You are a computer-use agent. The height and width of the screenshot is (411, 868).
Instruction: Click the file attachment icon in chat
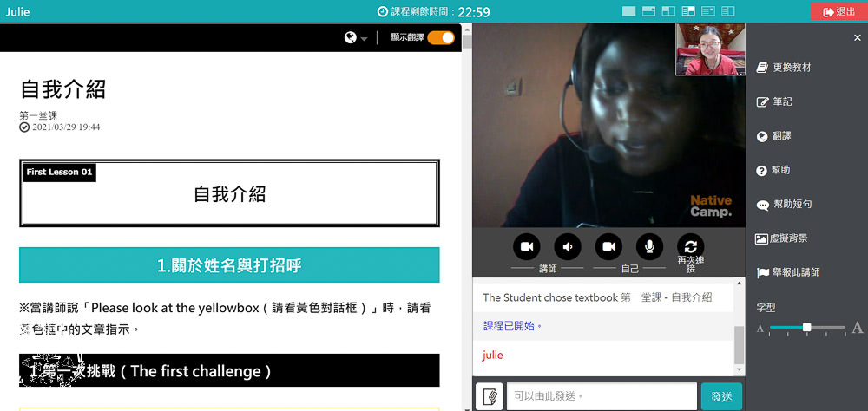(x=490, y=396)
